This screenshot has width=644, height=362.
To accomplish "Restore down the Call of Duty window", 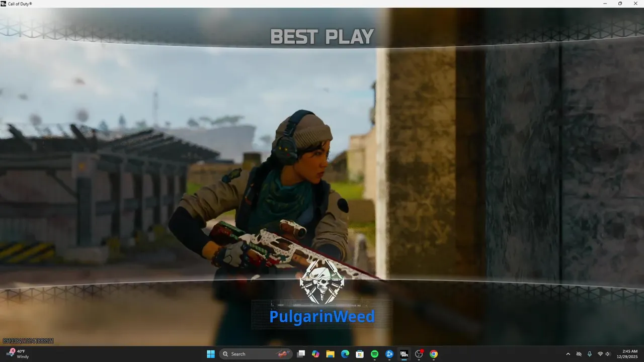I will pos(620,4).
